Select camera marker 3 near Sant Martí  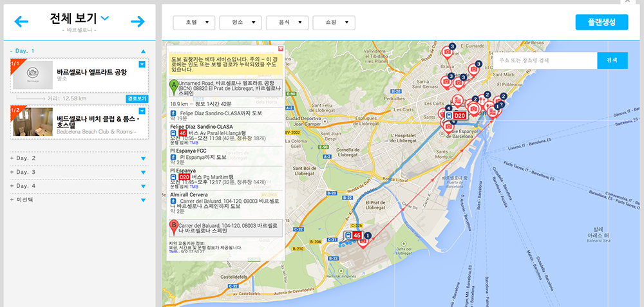point(473,70)
